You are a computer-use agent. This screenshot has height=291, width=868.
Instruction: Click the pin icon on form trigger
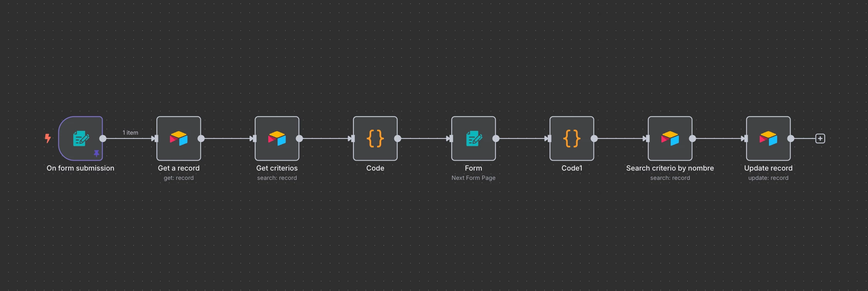pyautogui.click(x=96, y=154)
